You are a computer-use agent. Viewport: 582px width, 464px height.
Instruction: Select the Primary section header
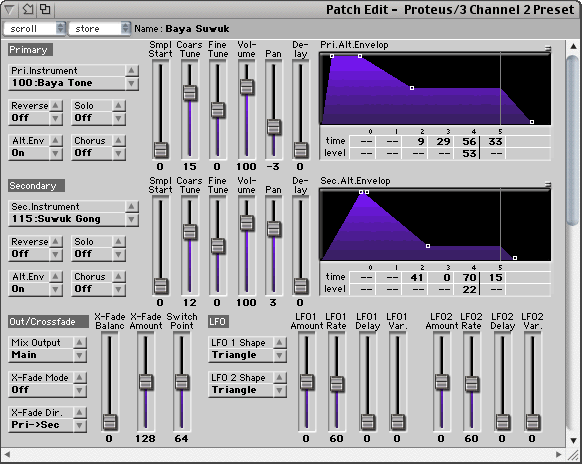[x=30, y=50]
